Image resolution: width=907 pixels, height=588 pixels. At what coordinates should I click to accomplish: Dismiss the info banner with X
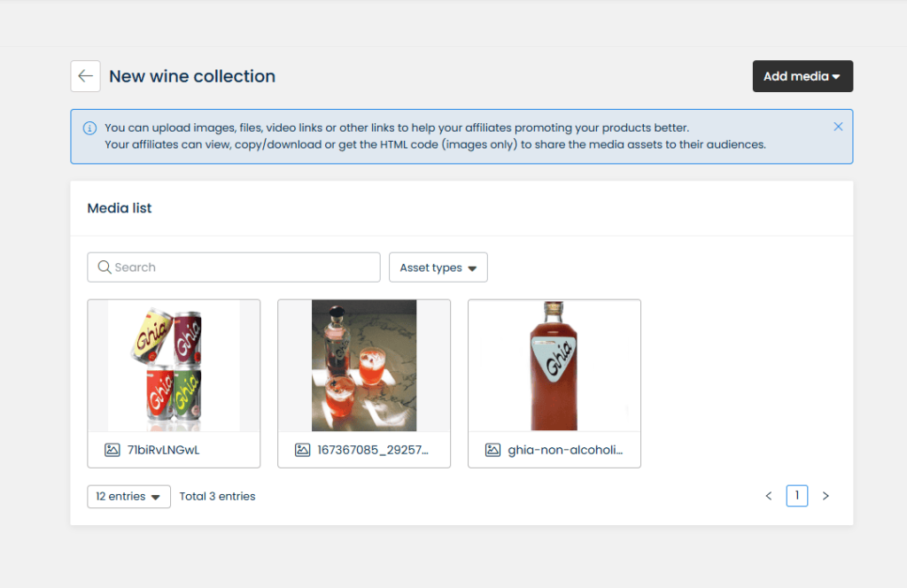pyautogui.click(x=838, y=127)
